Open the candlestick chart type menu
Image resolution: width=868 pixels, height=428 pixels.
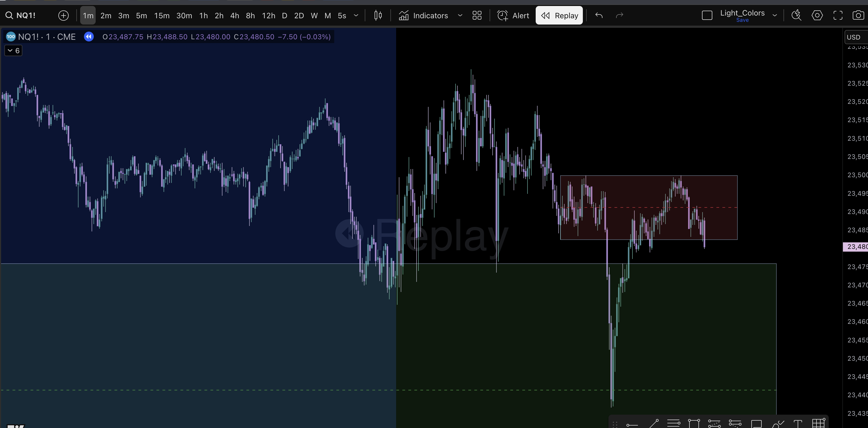pos(378,16)
